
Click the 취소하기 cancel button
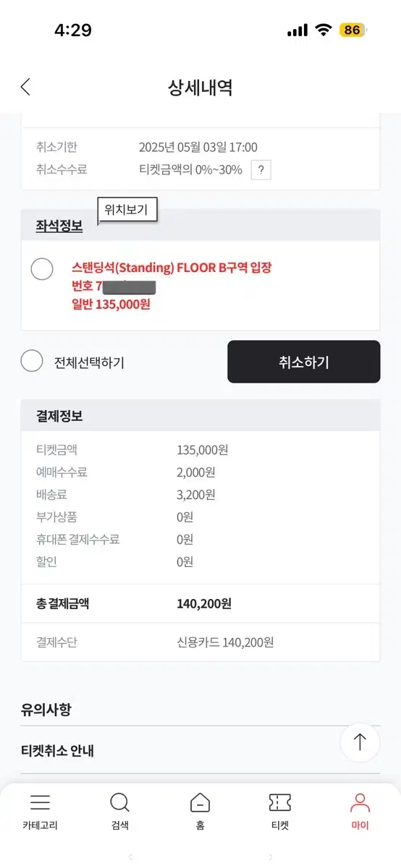tap(304, 362)
